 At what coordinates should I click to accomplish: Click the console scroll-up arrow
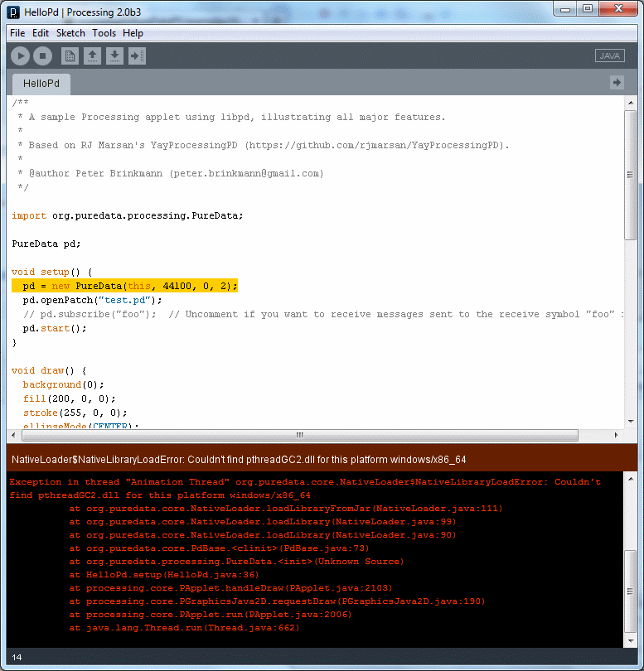(x=631, y=479)
